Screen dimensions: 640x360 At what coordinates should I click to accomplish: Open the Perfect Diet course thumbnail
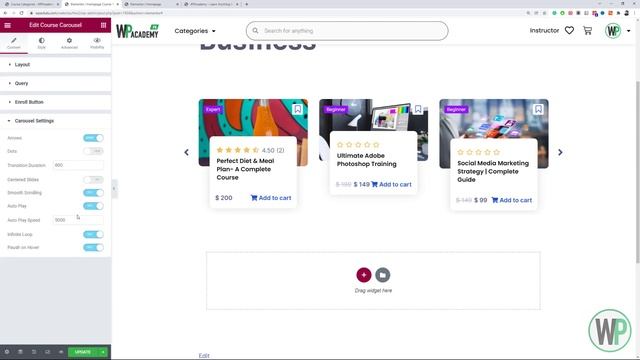pyautogui.click(x=253, y=118)
